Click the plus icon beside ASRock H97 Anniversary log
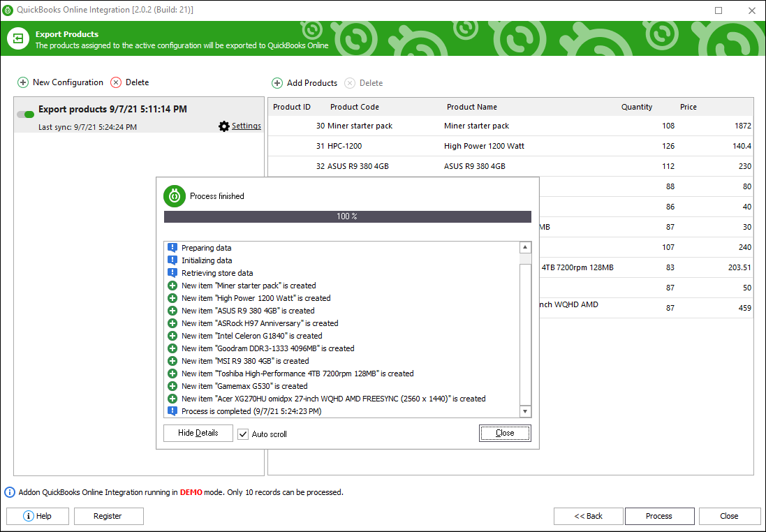 pyautogui.click(x=172, y=323)
